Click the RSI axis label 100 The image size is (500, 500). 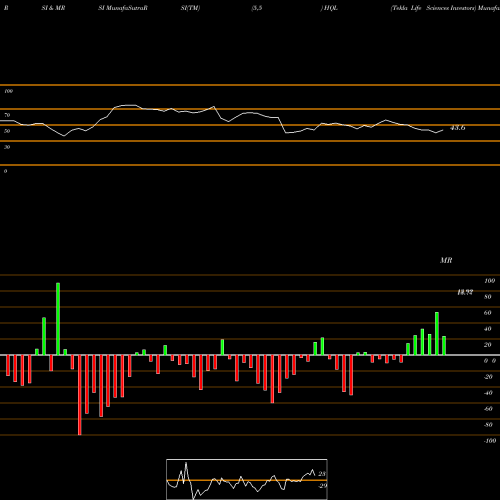[9, 91]
